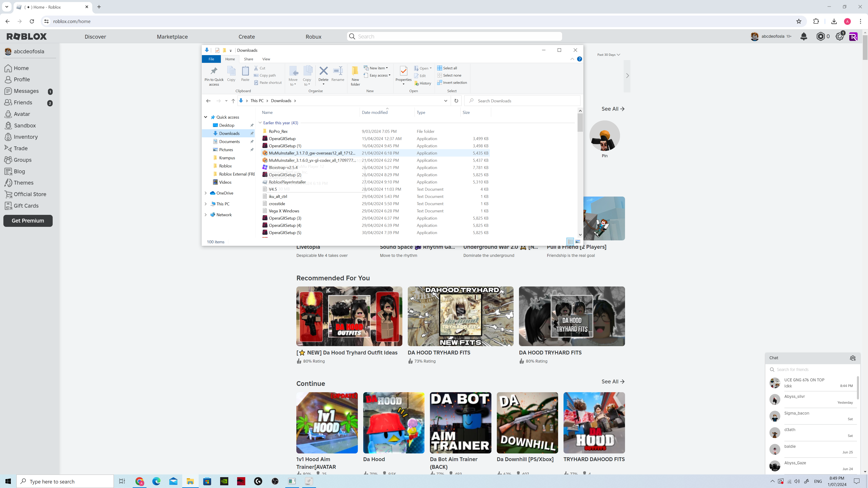Select Krampus folder in navigation tree
The image size is (868, 488).
[x=227, y=158]
